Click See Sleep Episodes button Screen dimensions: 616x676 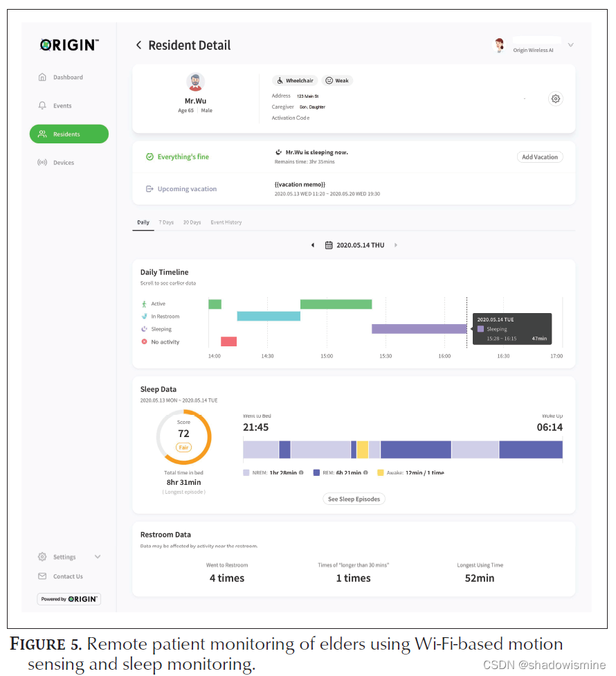coord(354,499)
